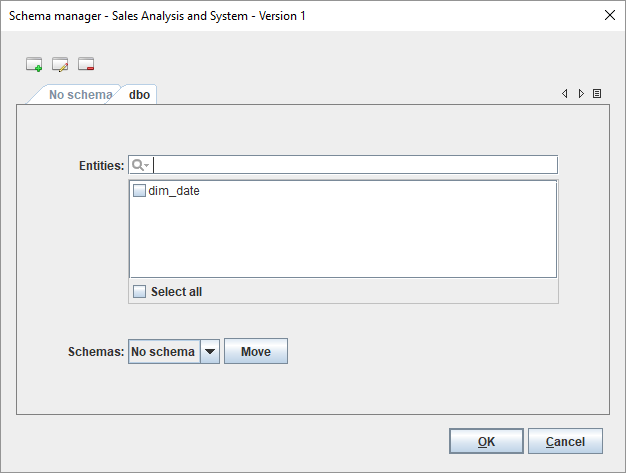This screenshot has height=473, width=626.
Task: Click the Cancel button
Action: tap(565, 441)
